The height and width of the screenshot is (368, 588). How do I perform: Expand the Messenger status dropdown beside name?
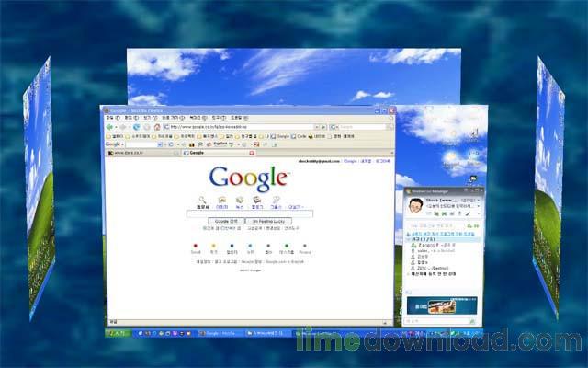coord(479,200)
